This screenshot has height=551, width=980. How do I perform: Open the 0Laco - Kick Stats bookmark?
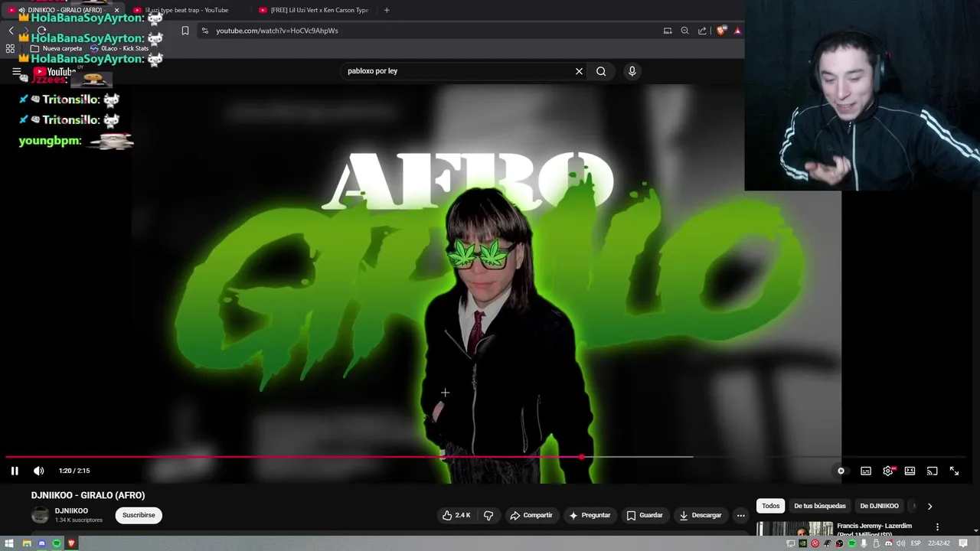(x=119, y=48)
